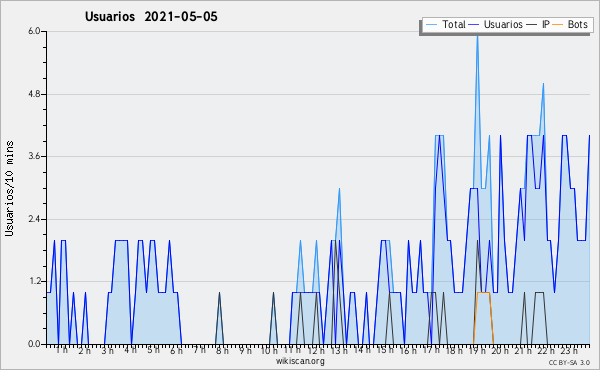Click the 'wikiscan.org' text below the chart

pos(300,361)
